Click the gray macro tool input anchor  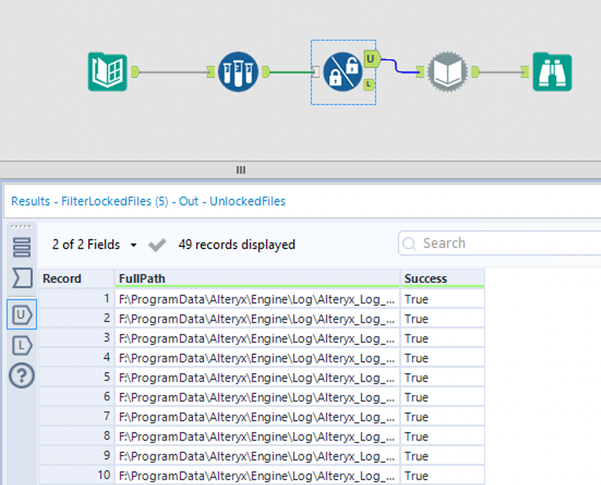[x=420, y=72]
